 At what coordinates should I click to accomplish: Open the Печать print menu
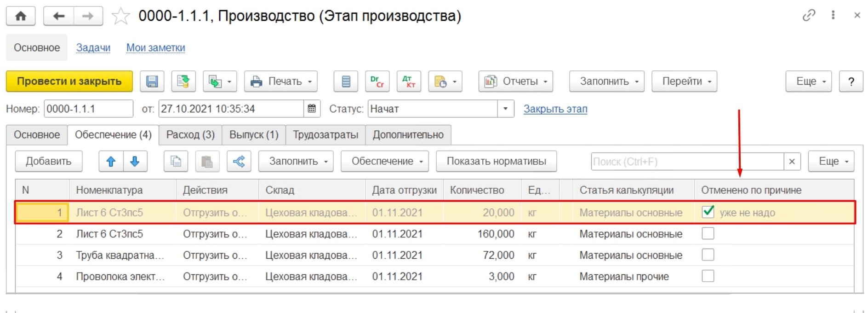coord(281,81)
